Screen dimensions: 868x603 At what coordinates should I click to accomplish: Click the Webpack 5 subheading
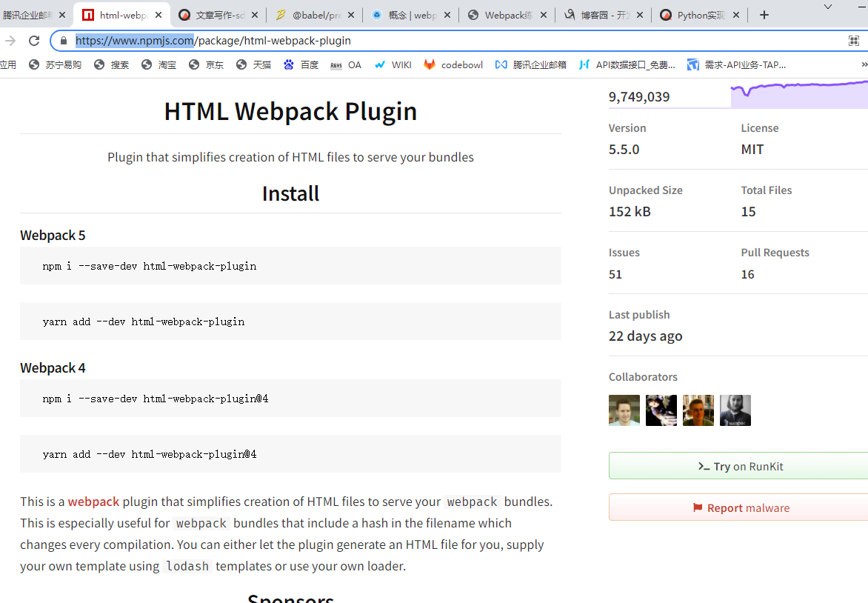tap(53, 236)
